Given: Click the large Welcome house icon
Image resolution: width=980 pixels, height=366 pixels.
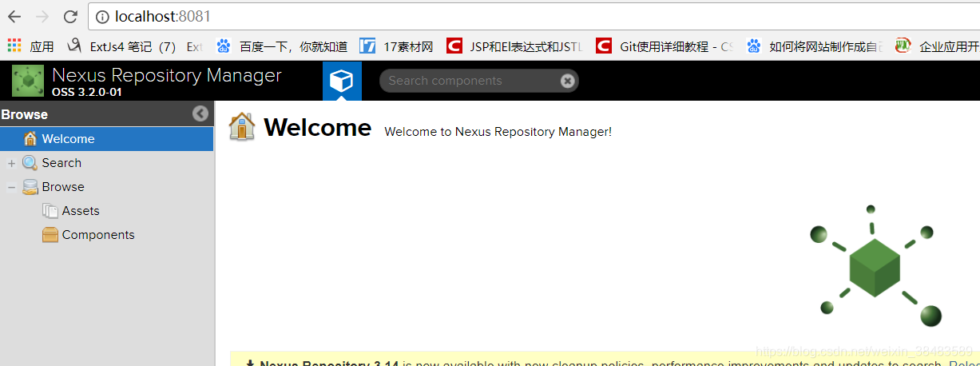Looking at the screenshot, I should [242, 127].
